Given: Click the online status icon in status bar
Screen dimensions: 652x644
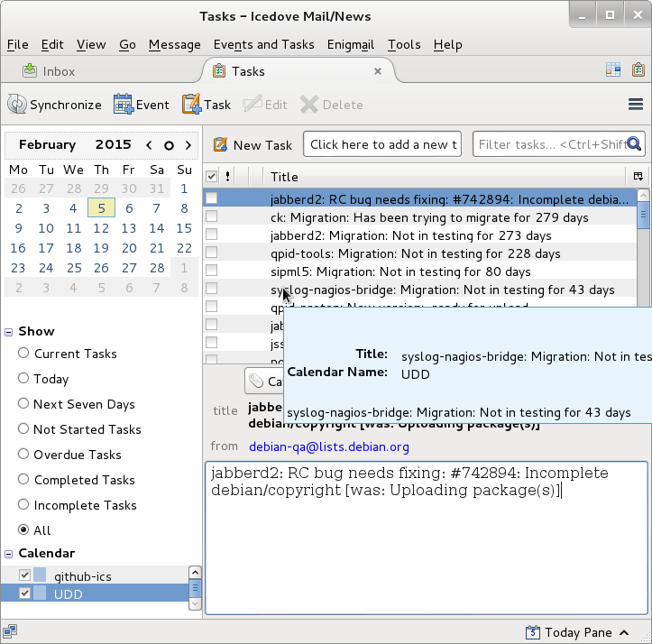Looking at the screenshot, I should tap(11, 631).
